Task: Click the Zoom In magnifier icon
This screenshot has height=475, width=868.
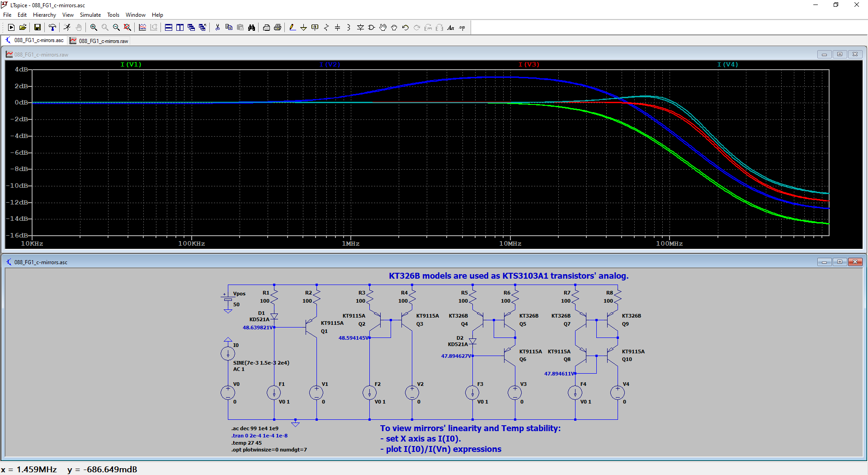Action: tap(94, 28)
